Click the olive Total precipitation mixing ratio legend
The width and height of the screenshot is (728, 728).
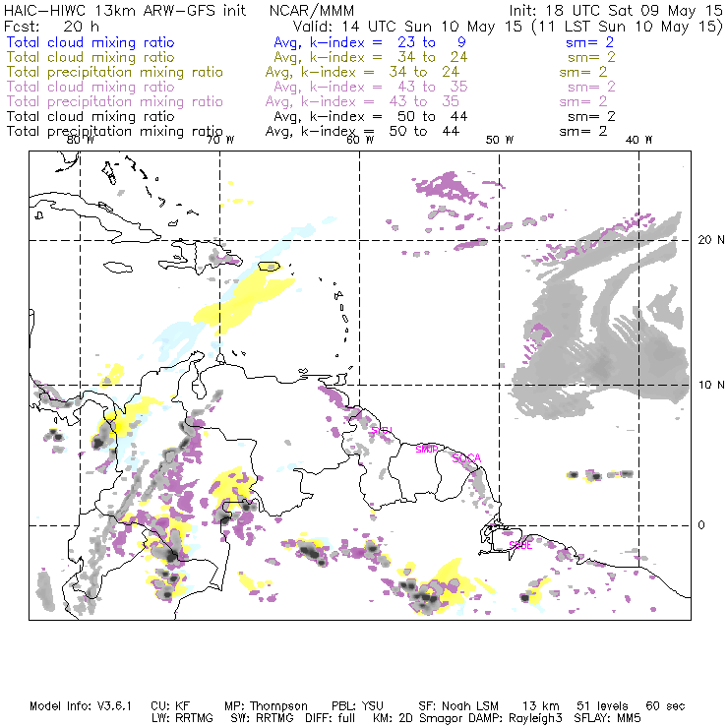point(115,72)
